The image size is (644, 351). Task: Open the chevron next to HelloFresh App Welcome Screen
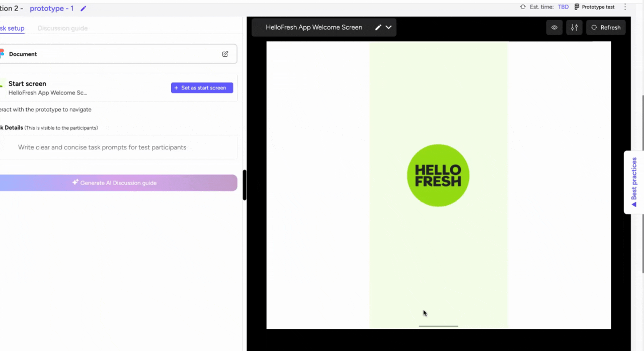point(388,28)
